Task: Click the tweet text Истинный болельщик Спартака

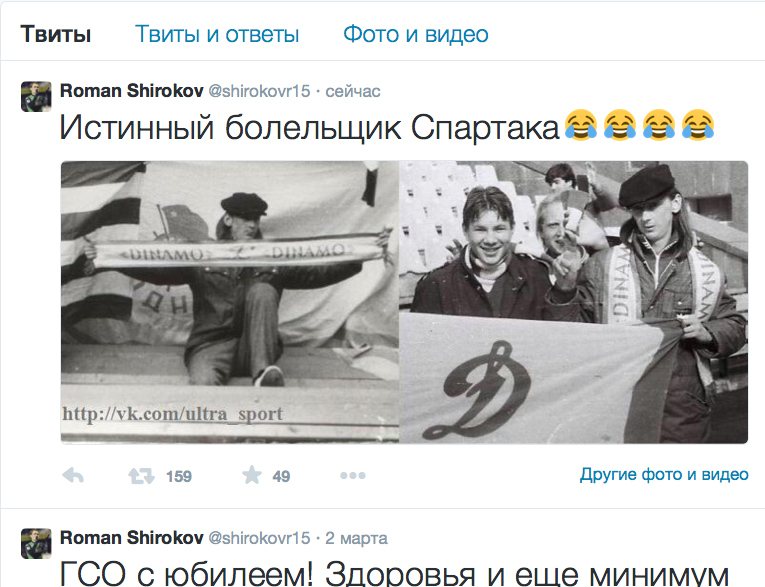Action: coord(309,128)
